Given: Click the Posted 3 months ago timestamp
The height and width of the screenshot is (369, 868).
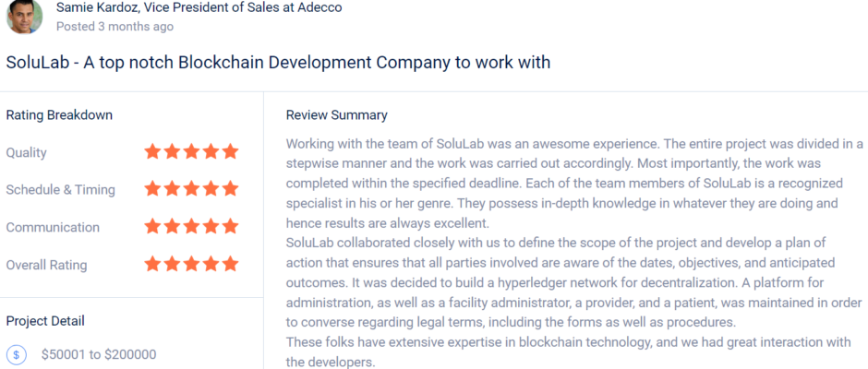Looking at the screenshot, I should click(115, 26).
